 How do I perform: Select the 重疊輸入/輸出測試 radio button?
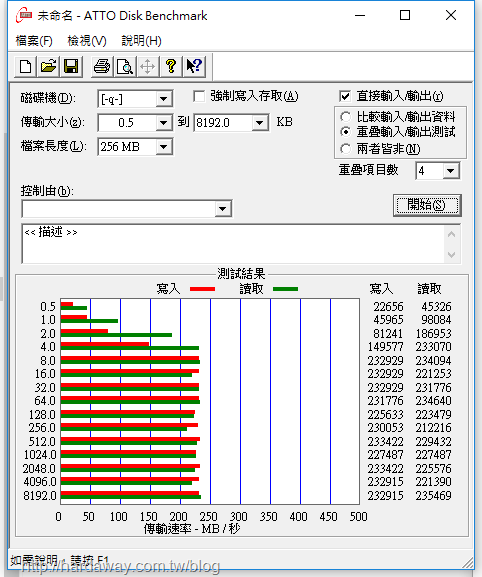(345, 131)
